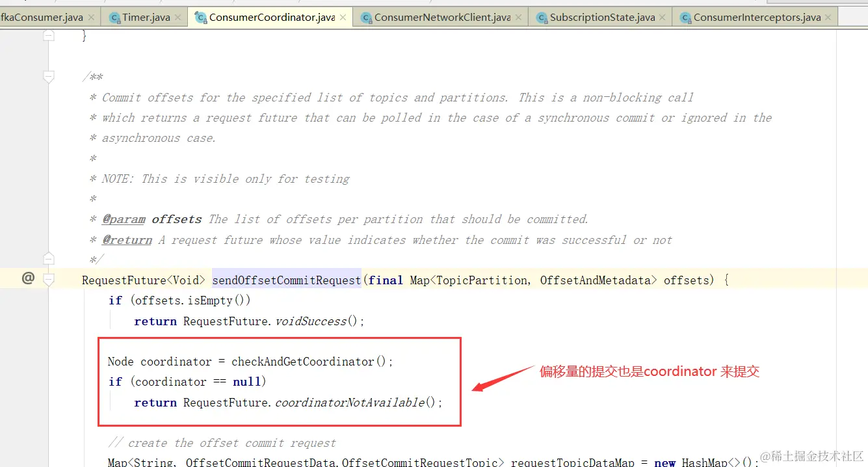Collapse the sendOffsetCommitRequest method fold marker
868x467 pixels.
coord(49,280)
